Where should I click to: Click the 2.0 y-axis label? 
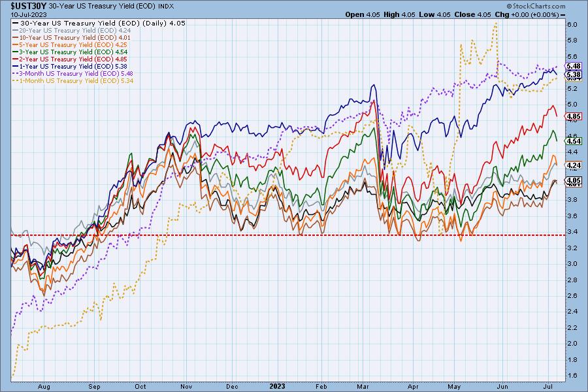[x=572, y=343]
